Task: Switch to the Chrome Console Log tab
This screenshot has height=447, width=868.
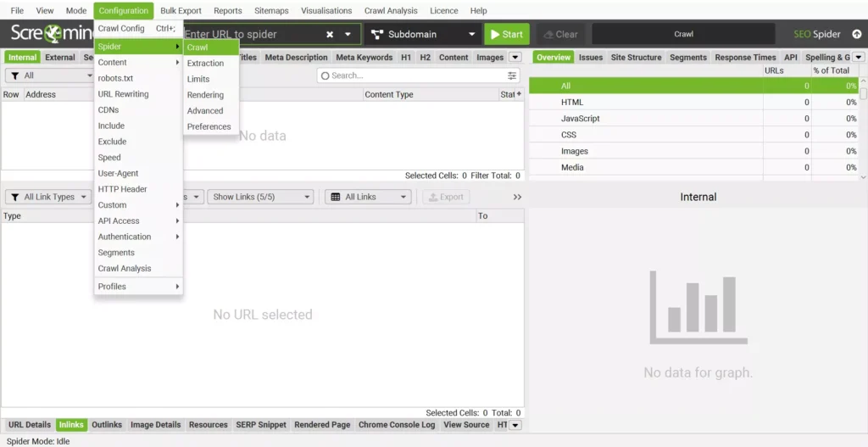Action: click(397, 425)
